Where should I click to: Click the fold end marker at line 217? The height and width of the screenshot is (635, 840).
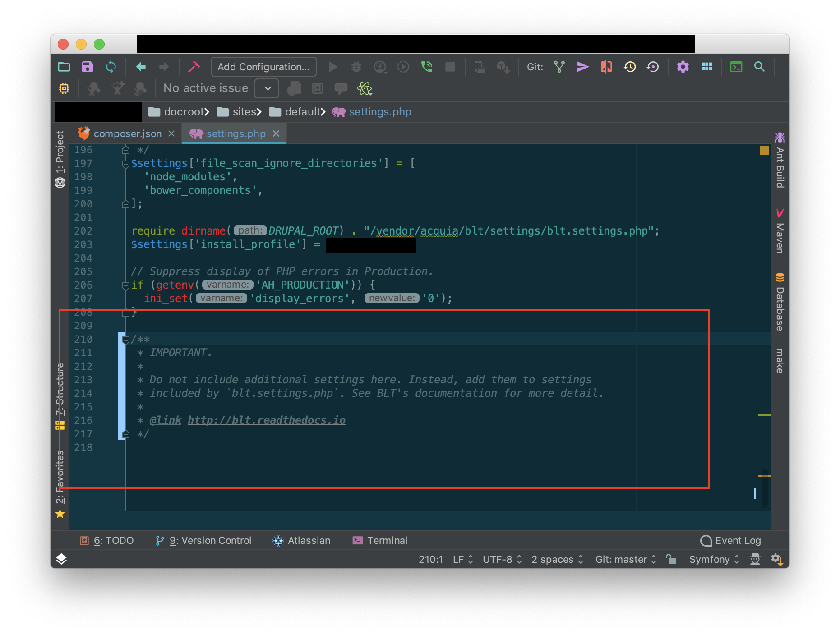pyautogui.click(x=126, y=434)
